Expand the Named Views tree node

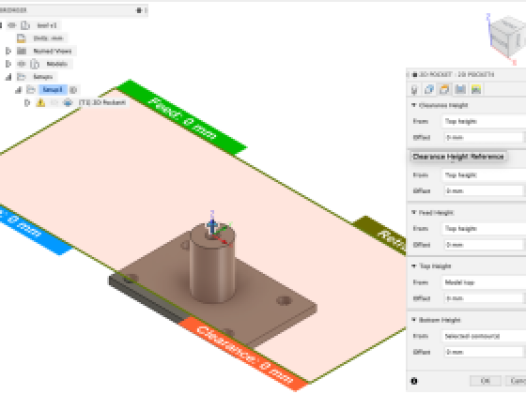click(8, 51)
